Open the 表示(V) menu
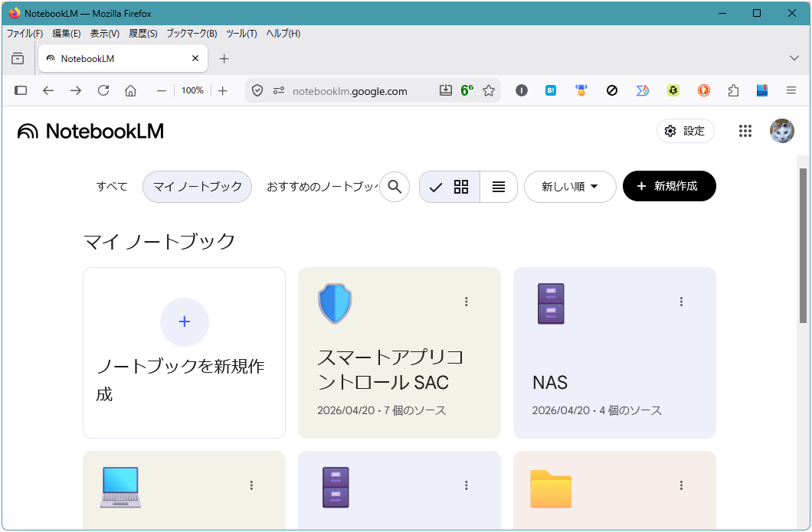The image size is (812, 532). [x=105, y=33]
